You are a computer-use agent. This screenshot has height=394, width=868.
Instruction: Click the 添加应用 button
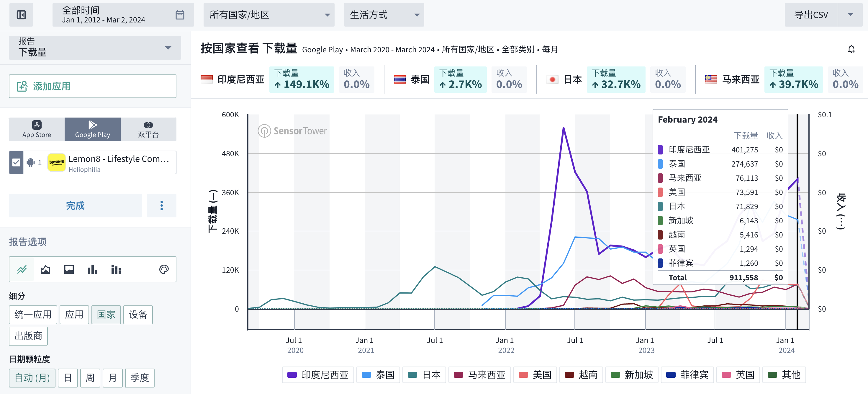[92, 86]
